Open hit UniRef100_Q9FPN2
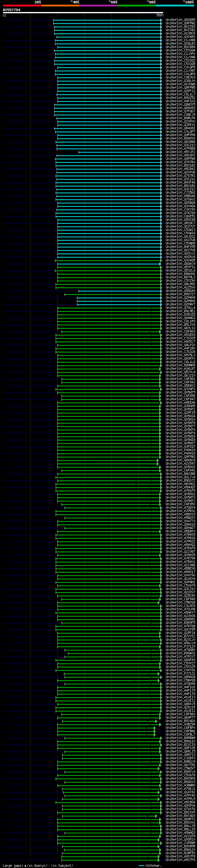The height and width of the screenshot is (868, 197). [180, 23]
